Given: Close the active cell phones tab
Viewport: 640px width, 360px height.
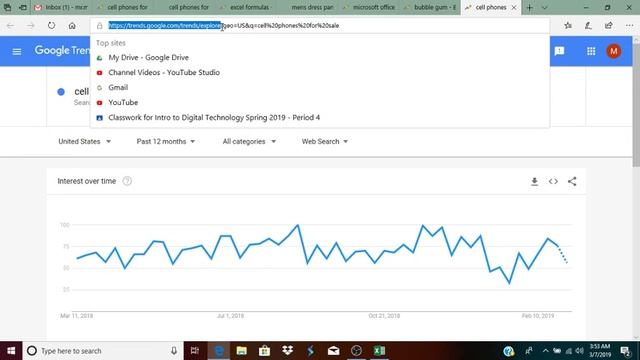Looking at the screenshot, I should [x=514, y=7].
